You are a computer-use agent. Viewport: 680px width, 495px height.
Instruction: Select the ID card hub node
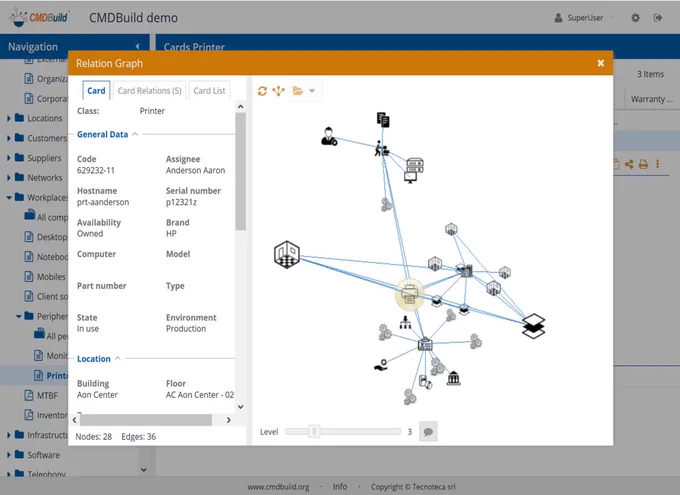[425, 344]
